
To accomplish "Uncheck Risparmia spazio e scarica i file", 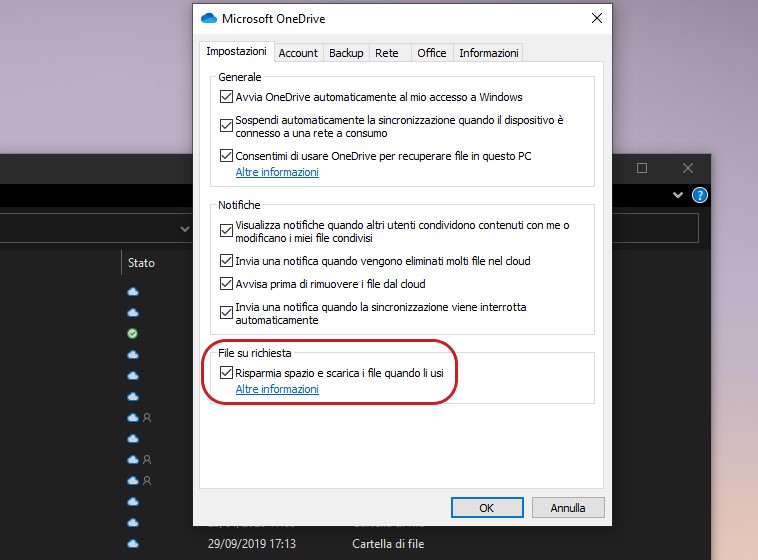I will (226, 372).
